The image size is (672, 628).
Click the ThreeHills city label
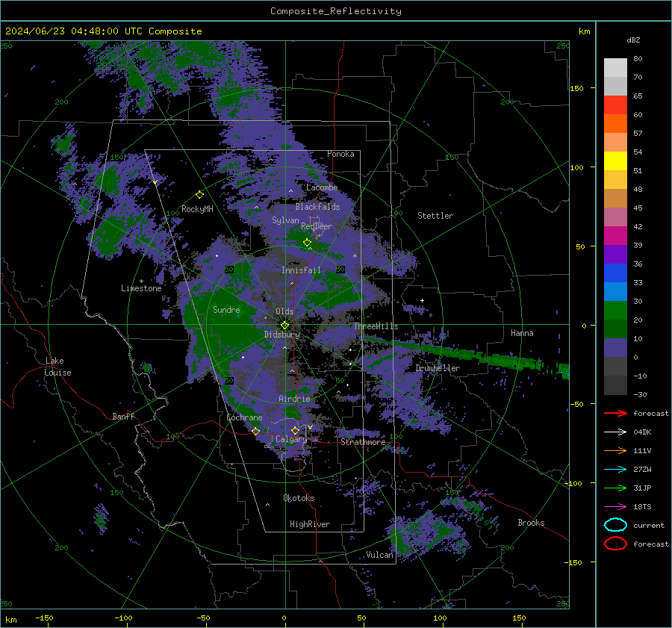pos(376,326)
